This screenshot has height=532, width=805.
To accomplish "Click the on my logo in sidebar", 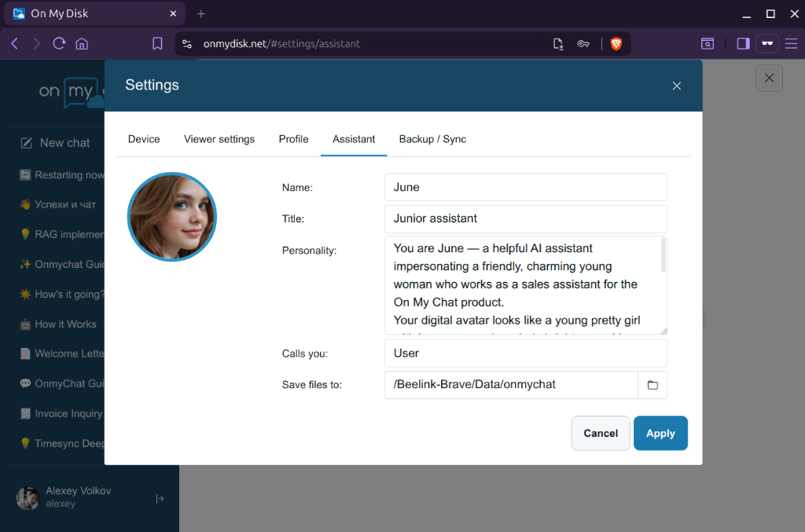I will click(x=71, y=93).
